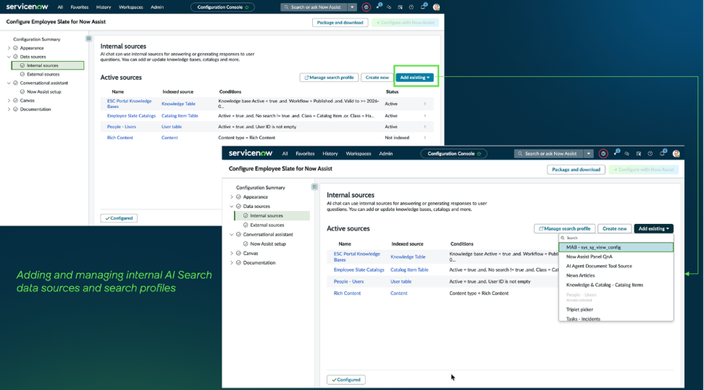Screen dimensions: 704x390
Task: Click Package and download in back window
Action: (x=340, y=22)
